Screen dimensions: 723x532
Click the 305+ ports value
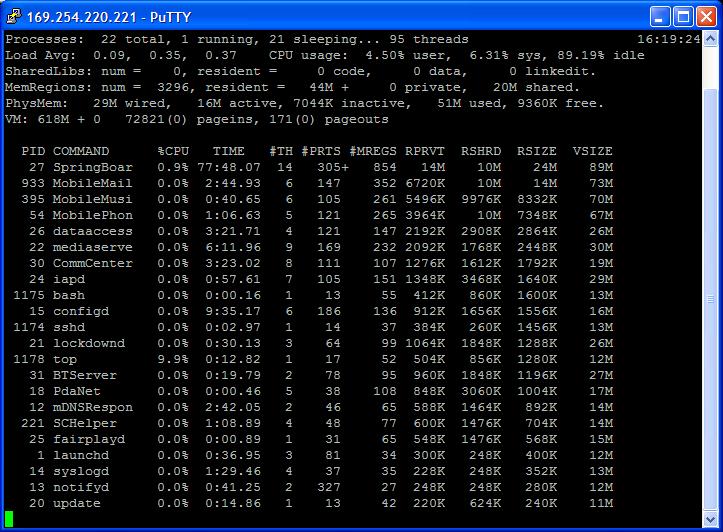333,167
